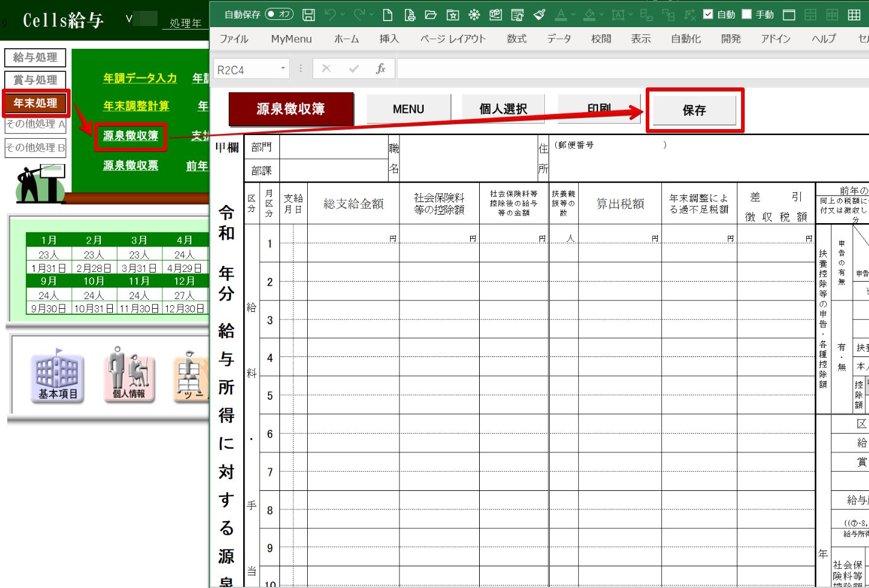Click the fx insert function icon
The height and width of the screenshot is (588, 869).
(x=381, y=69)
